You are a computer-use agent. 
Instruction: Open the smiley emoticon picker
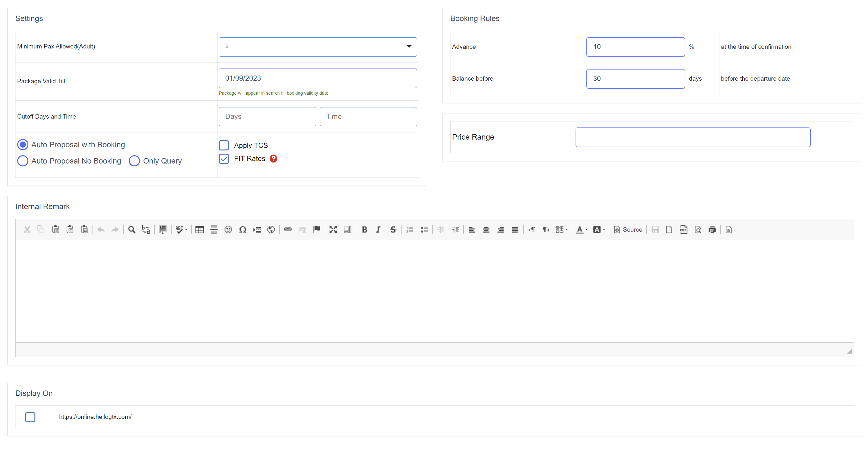coord(228,230)
